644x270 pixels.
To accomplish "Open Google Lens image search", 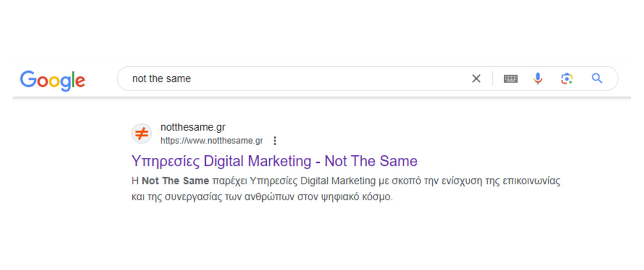I will (x=567, y=78).
